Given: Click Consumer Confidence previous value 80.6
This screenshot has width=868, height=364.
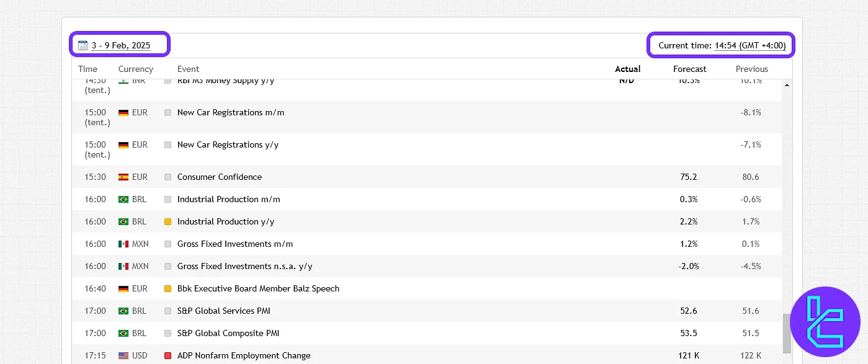Looking at the screenshot, I should (x=751, y=177).
